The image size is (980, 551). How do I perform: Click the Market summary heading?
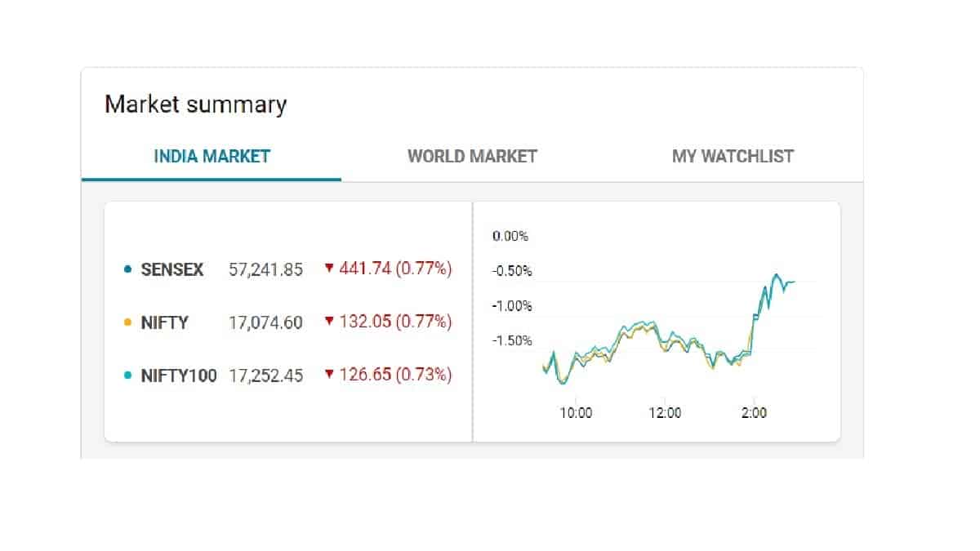196,104
